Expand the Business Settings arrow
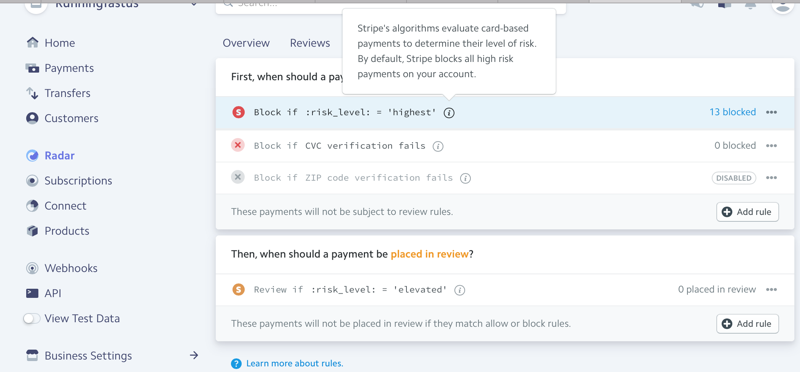This screenshot has height=372, width=800. coord(194,355)
